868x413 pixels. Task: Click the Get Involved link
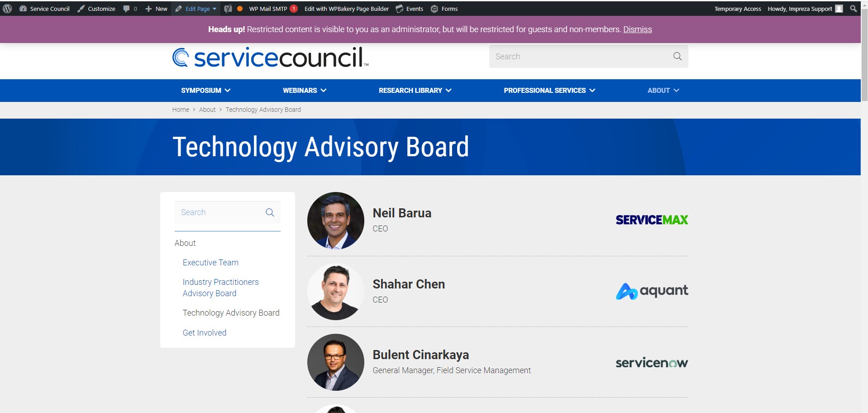[x=204, y=332]
